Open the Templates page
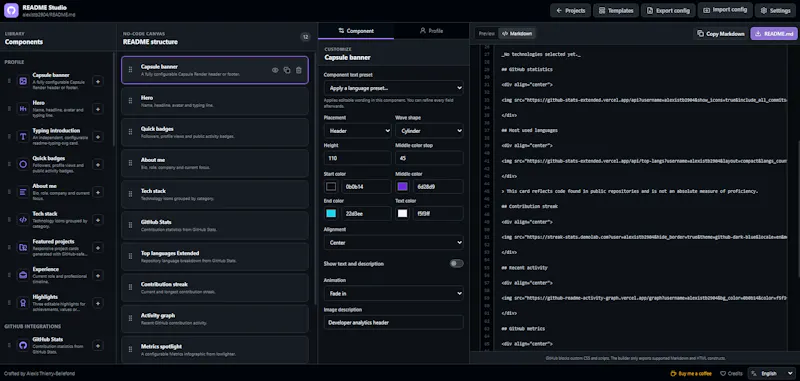 coord(616,10)
